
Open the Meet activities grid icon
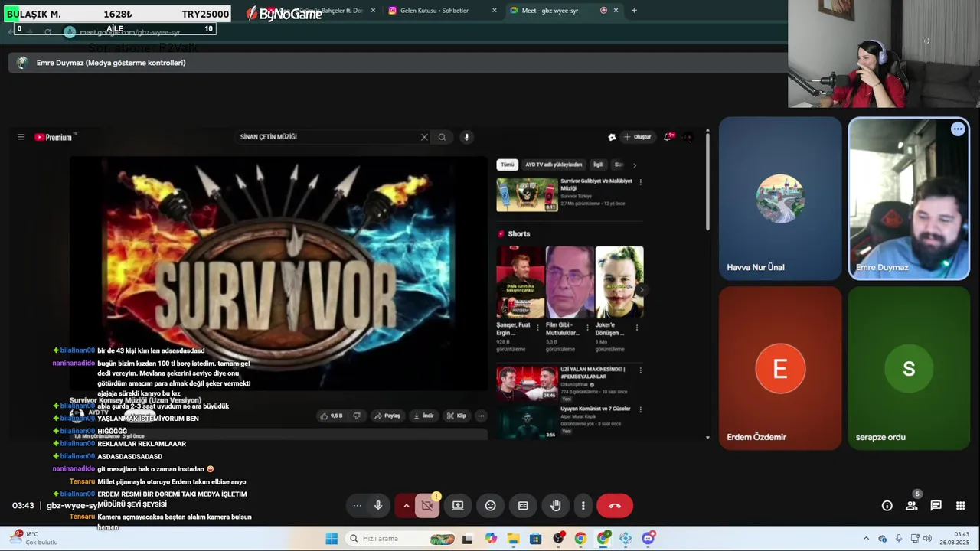pos(960,506)
